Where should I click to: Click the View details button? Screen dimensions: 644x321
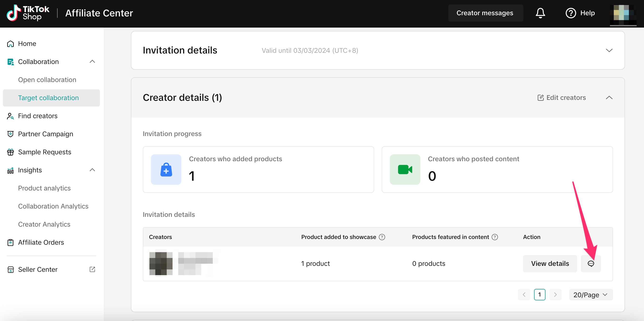(550, 263)
